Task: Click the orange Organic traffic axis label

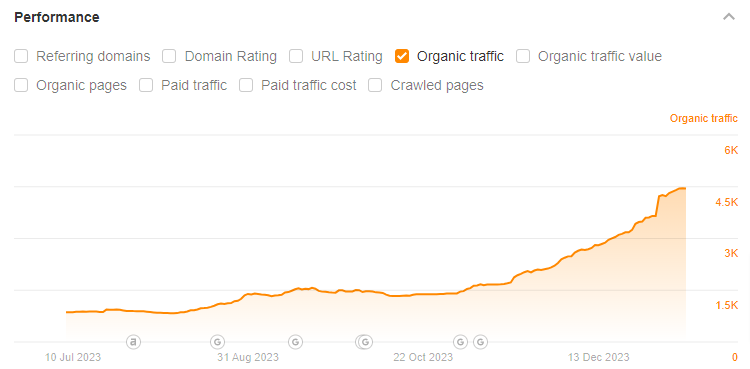Action: point(704,118)
